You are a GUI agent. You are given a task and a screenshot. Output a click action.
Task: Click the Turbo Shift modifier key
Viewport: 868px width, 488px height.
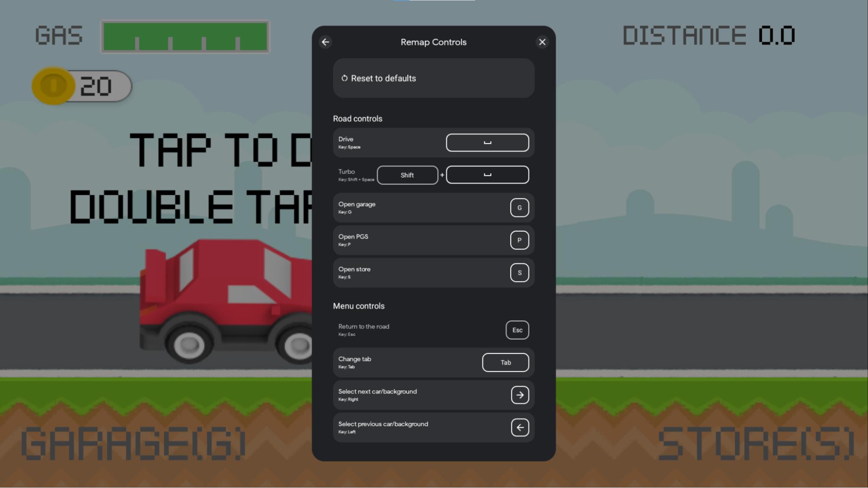click(x=407, y=174)
